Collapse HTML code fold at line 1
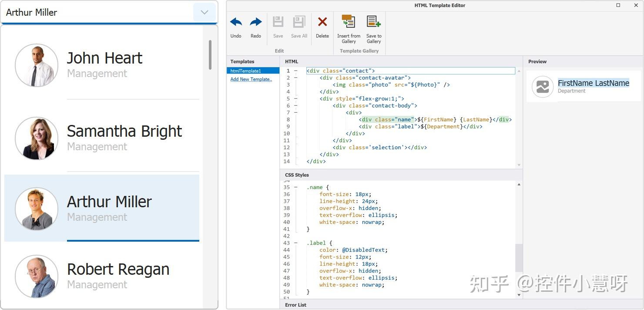Screen dimensions: 644x310 [x=296, y=71]
